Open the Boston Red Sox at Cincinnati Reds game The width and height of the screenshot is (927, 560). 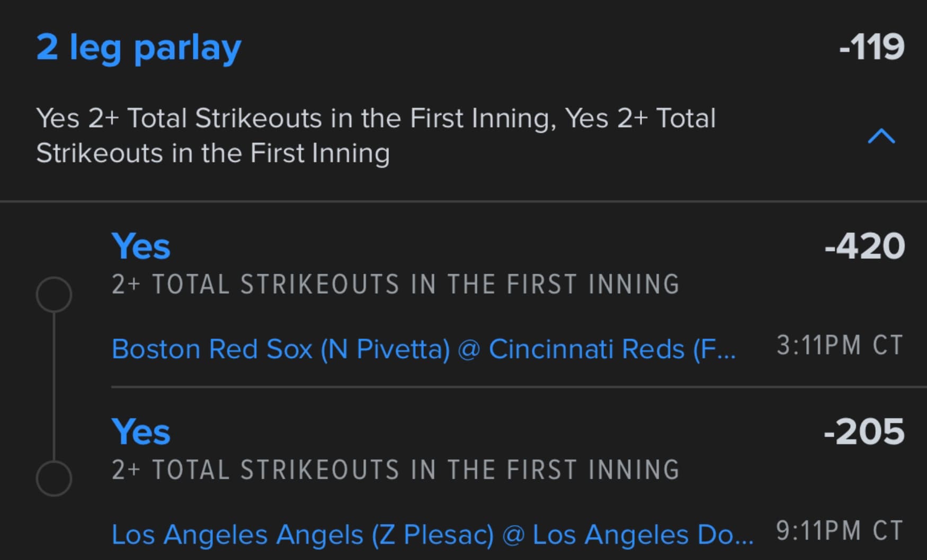[x=424, y=349]
